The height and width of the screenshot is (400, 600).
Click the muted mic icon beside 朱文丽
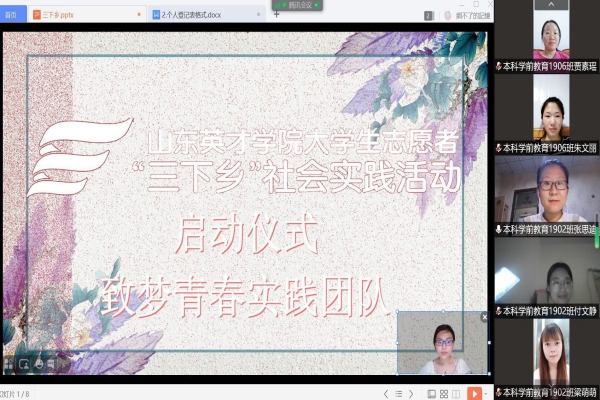click(498, 148)
